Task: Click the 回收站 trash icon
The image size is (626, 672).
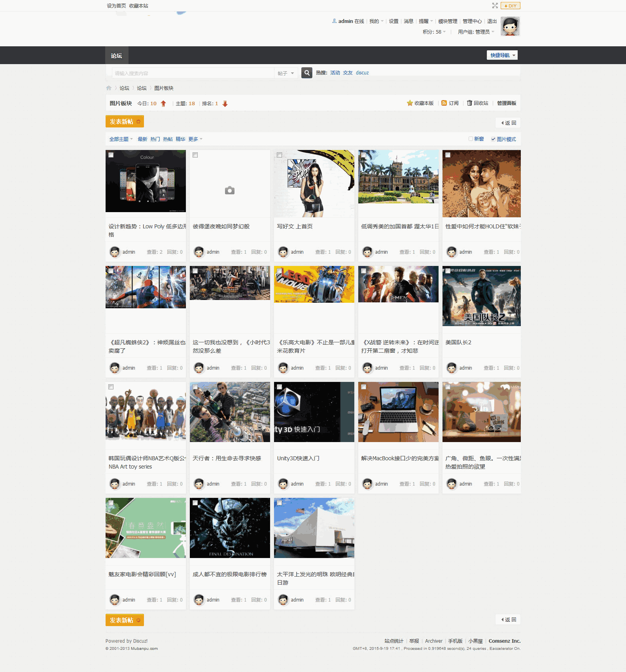Action: coord(469,103)
